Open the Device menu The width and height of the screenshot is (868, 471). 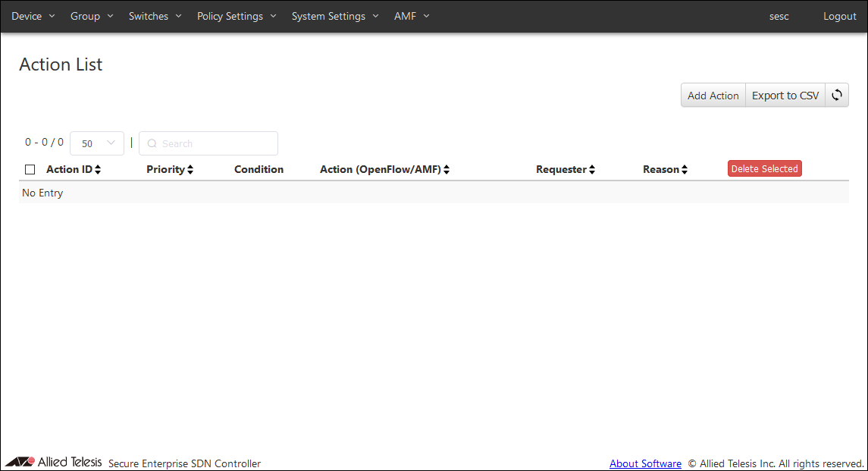(33, 16)
